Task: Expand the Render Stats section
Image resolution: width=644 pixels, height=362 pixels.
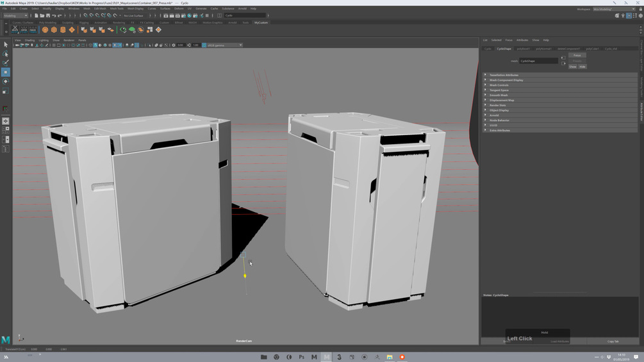Action: tap(498, 105)
